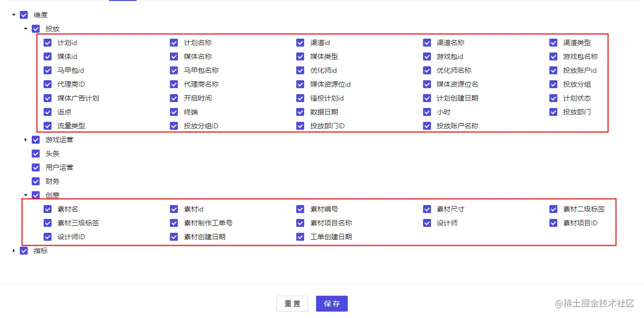
Task: Toggle the 终端 checkbox
Action: tap(174, 112)
